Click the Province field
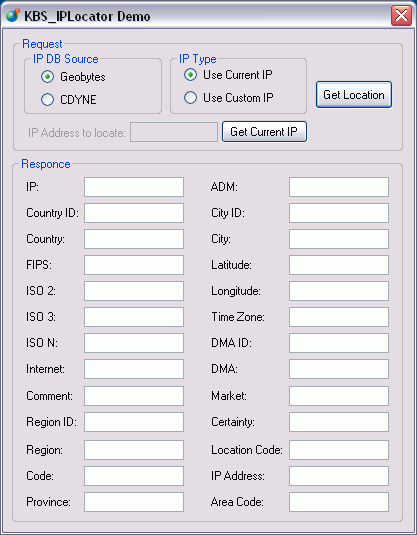 [x=134, y=502]
